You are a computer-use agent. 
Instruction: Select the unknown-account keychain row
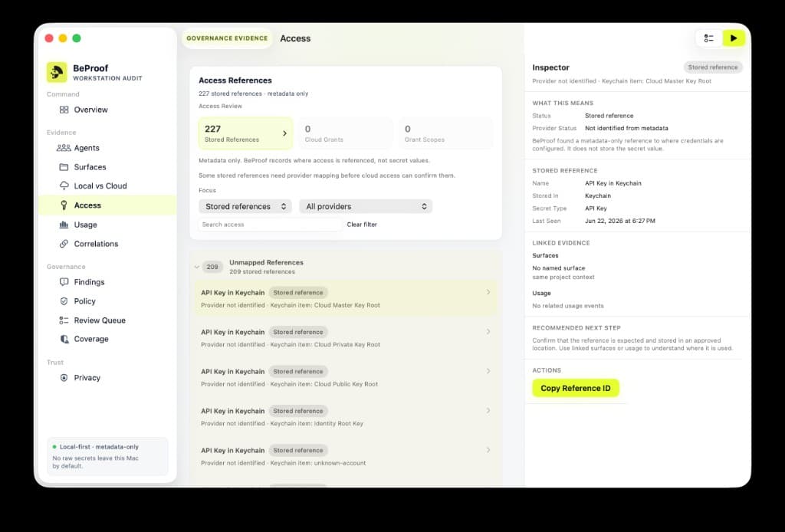pos(346,456)
